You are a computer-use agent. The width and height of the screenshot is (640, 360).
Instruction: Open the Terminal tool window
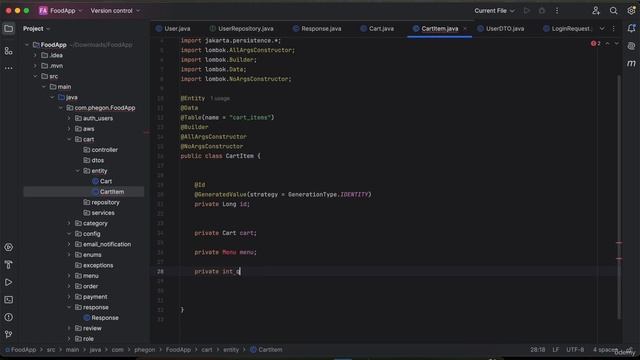coord(8,300)
